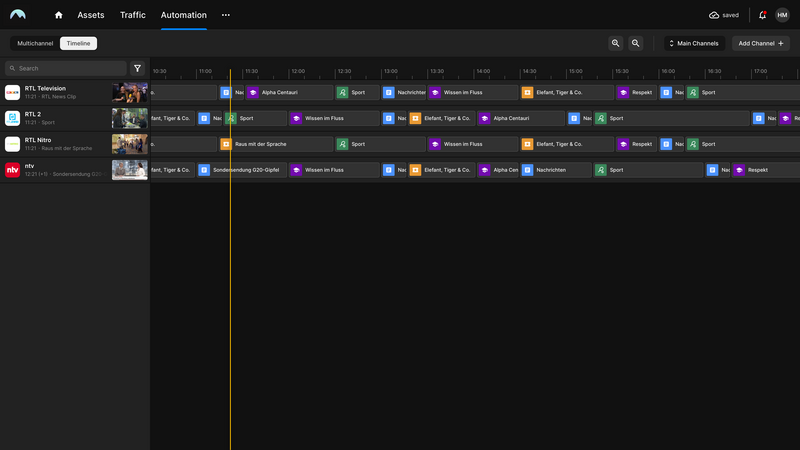The height and width of the screenshot is (450, 800).
Task: Select Raus mit der Sprache program block
Action: (276, 144)
